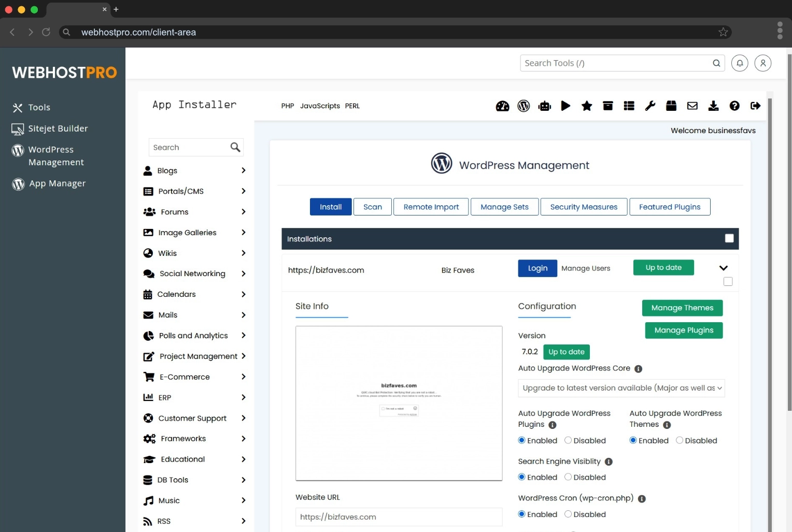The image size is (792, 532).
Task: Open Manage Users for bizfaves.com
Action: click(x=586, y=268)
